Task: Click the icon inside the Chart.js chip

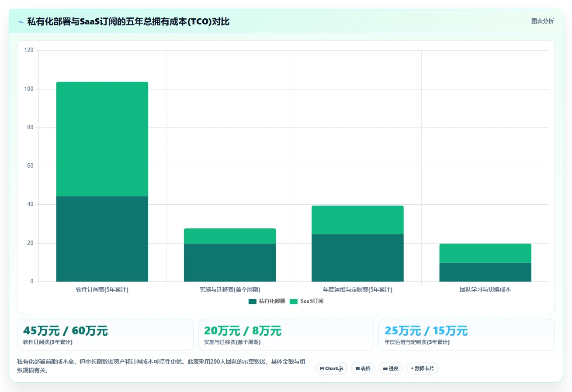Action: (322, 369)
